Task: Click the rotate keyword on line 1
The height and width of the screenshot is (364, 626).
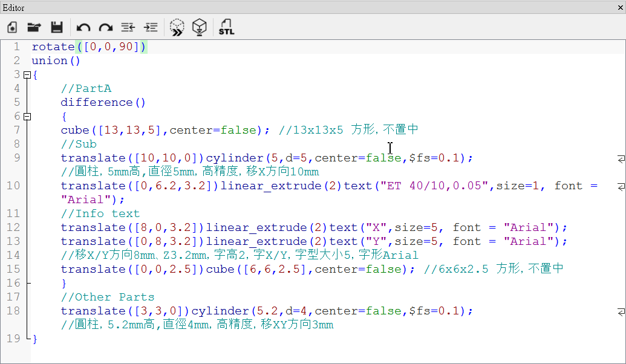Action: point(53,47)
